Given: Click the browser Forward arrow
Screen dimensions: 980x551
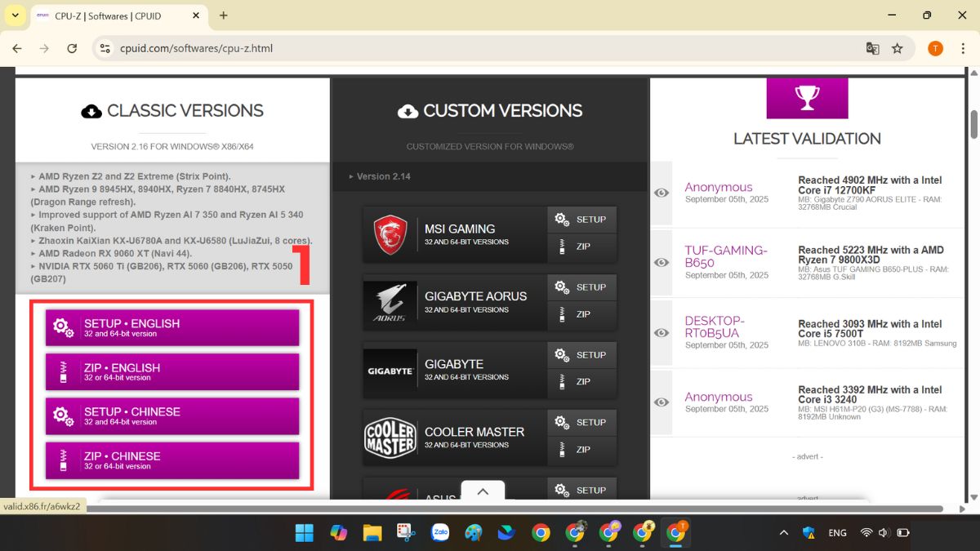Looking at the screenshot, I should coord(44,48).
